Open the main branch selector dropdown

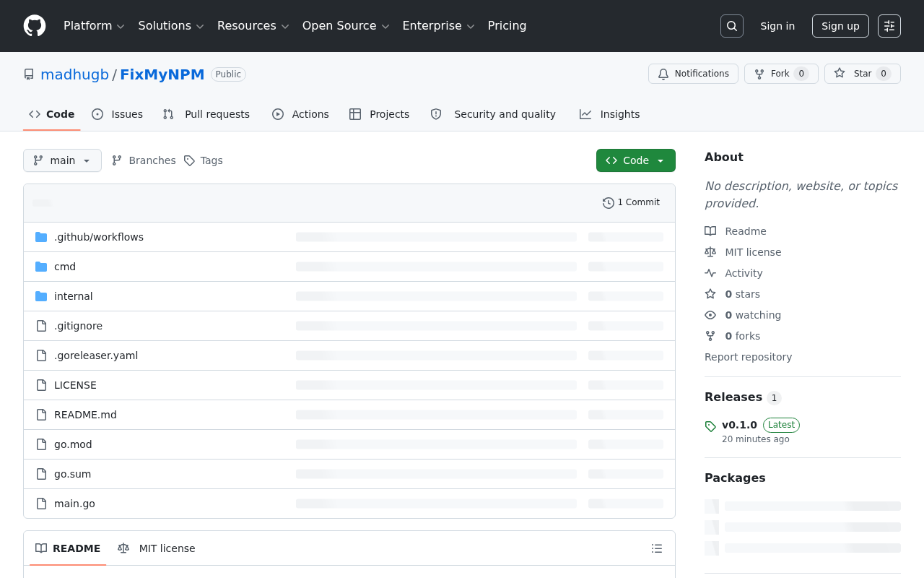pyautogui.click(x=62, y=160)
